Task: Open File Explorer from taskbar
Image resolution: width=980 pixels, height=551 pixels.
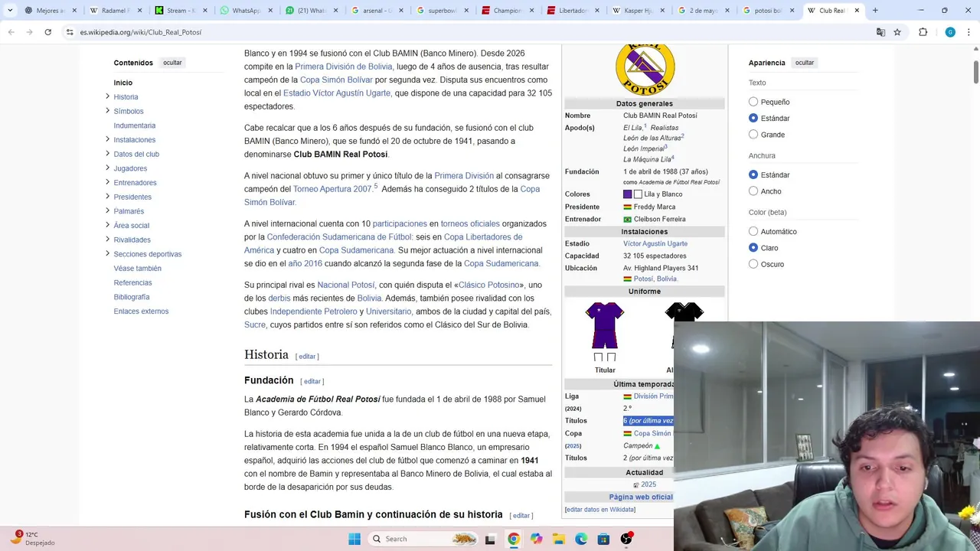Action: tap(558, 539)
